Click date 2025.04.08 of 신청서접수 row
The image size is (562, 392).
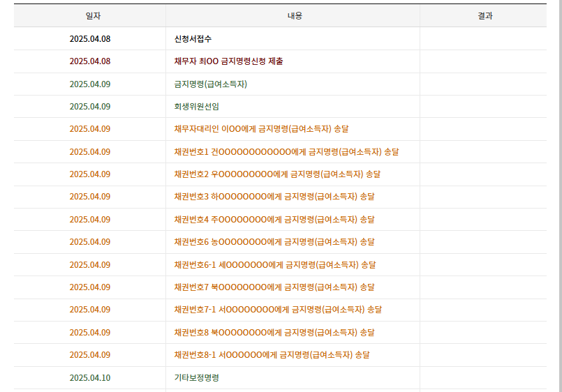pyautogui.click(x=90, y=38)
